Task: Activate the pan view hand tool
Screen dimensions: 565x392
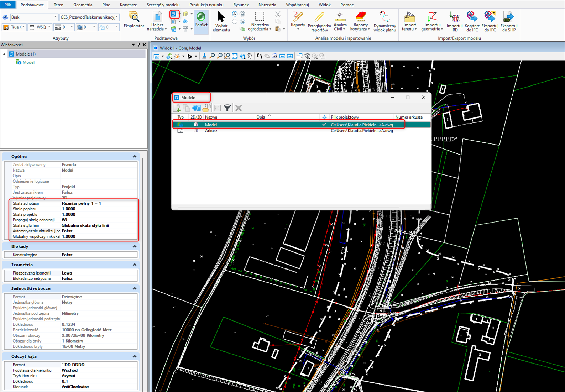Action: pyautogui.click(x=250, y=56)
